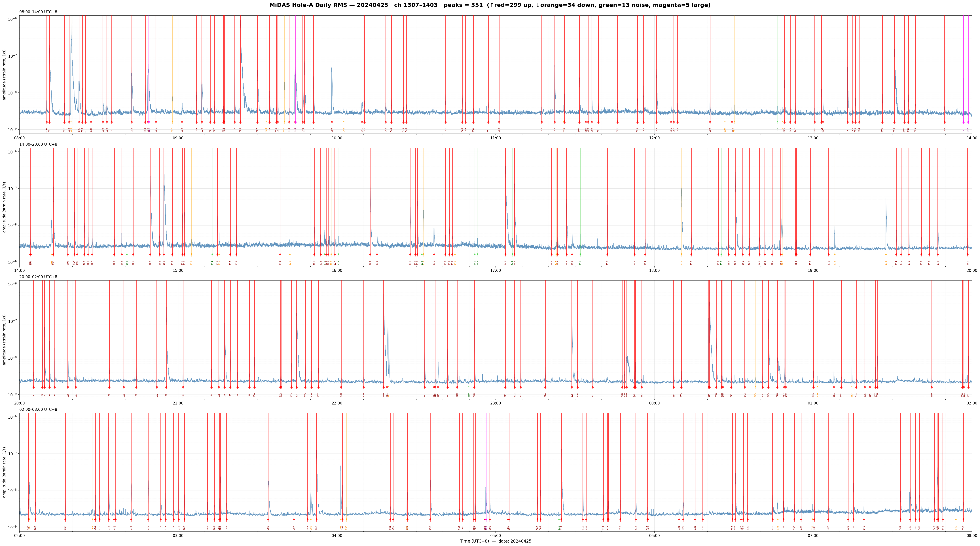The height and width of the screenshot is (546, 980).
Task: Click the 10⁻⁹ tick in the 02:00–08:00 panel
Action: point(12,527)
